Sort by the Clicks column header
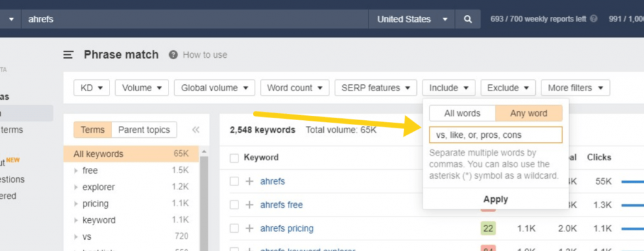 pyautogui.click(x=599, y=157)
